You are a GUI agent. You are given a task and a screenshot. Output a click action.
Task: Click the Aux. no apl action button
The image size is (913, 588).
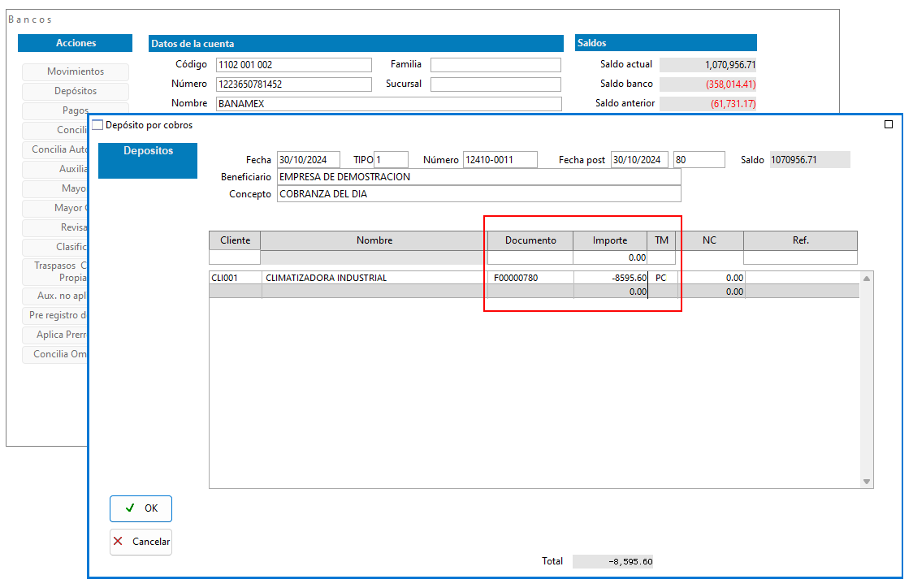[56, 296]
